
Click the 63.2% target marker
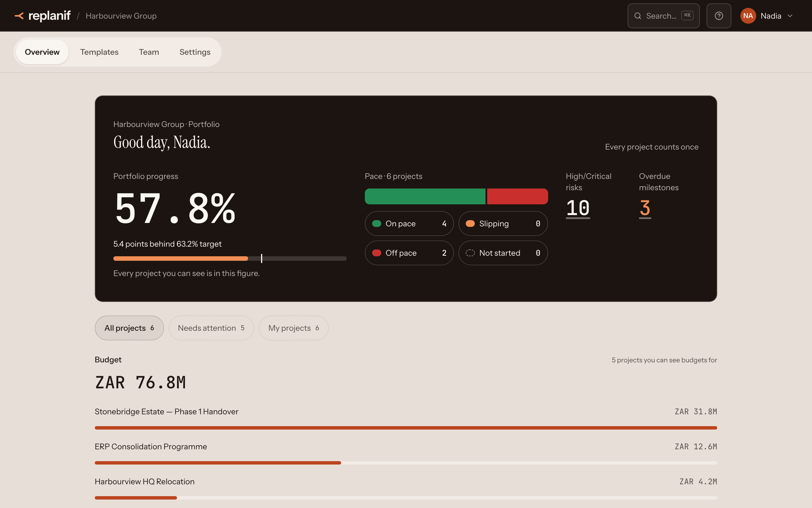point(261,258)
